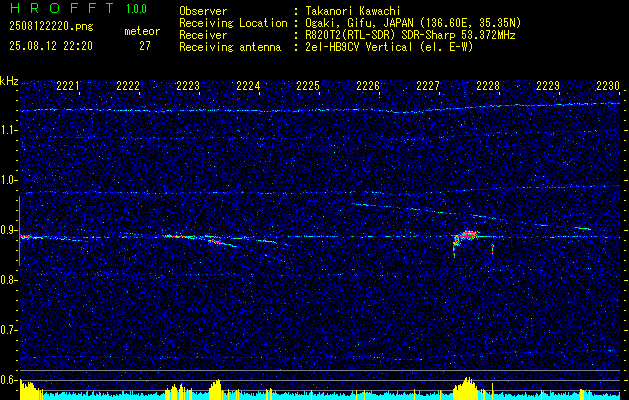The height and width of the screenshot is (400, 629).
Task: Click the R820T2(RTL-SDR) SDR-Sharp 53.372MHz text
Action: tap(410, 35)
